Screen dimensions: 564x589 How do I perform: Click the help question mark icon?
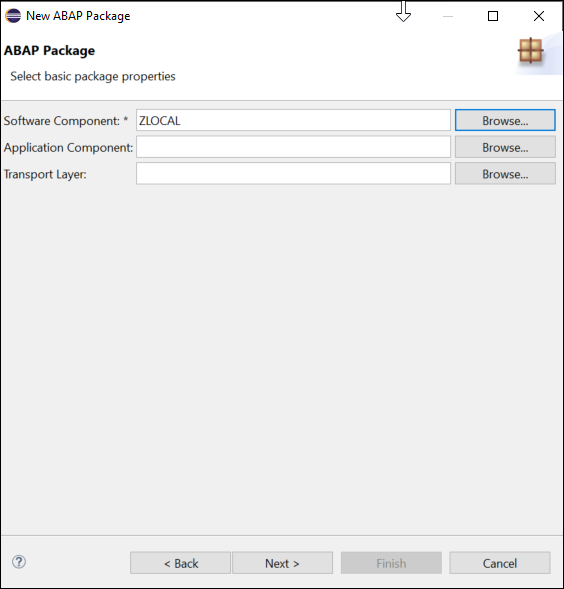[x=19, y=562]
